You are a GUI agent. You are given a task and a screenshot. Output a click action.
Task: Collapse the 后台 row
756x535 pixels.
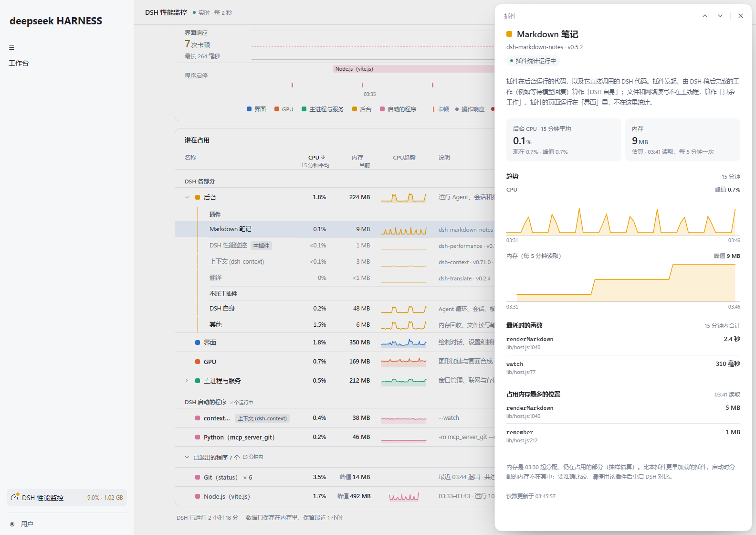point(187,197)
